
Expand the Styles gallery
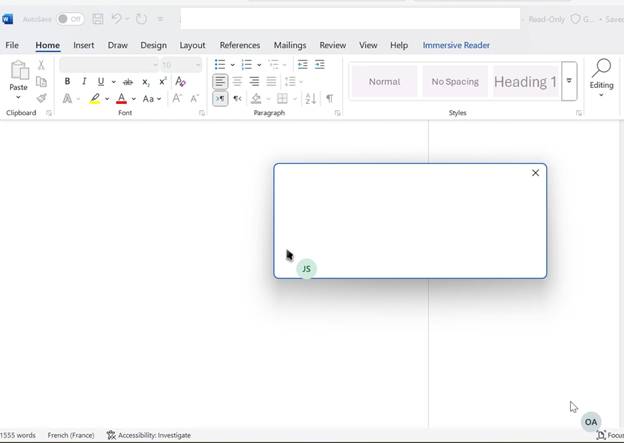[569, 81]
